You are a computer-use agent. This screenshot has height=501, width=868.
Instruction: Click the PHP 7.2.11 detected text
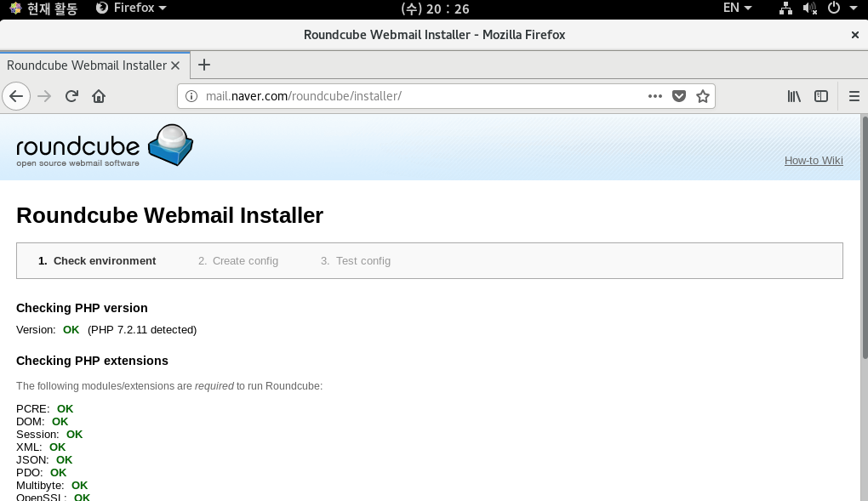[x=142, y=330]
